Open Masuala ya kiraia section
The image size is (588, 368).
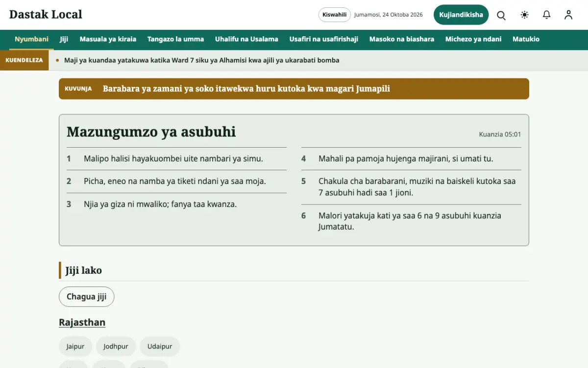[x=108, y=39]
